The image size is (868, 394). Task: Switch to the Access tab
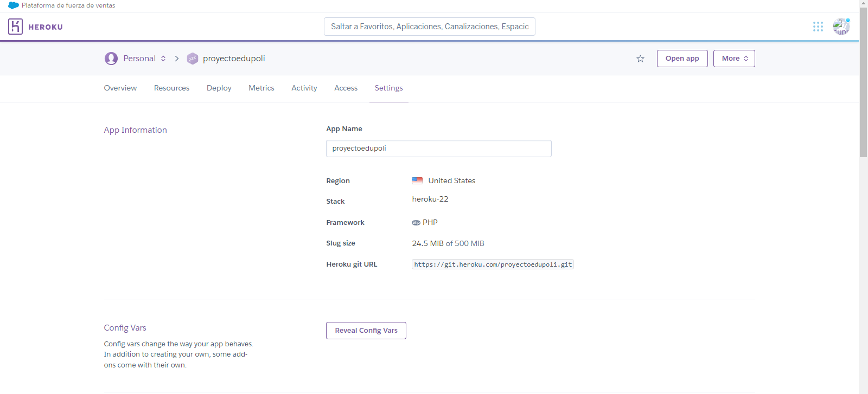[x=346, y=88]
